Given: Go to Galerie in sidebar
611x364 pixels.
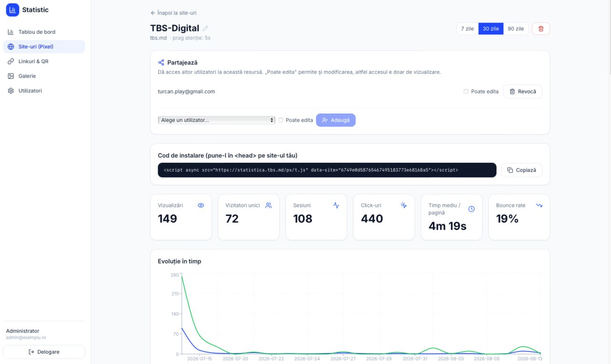Looking at the screenshot, I should (44, 76).
